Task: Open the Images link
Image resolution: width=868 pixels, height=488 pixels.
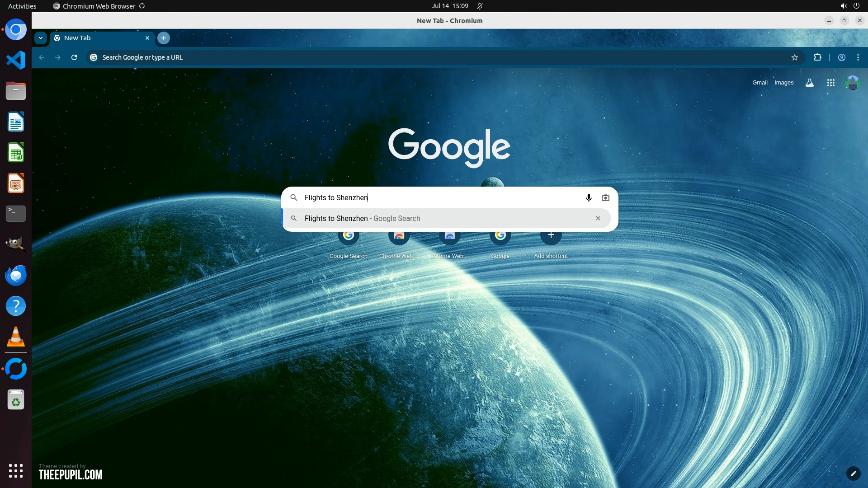Action: 783,83
